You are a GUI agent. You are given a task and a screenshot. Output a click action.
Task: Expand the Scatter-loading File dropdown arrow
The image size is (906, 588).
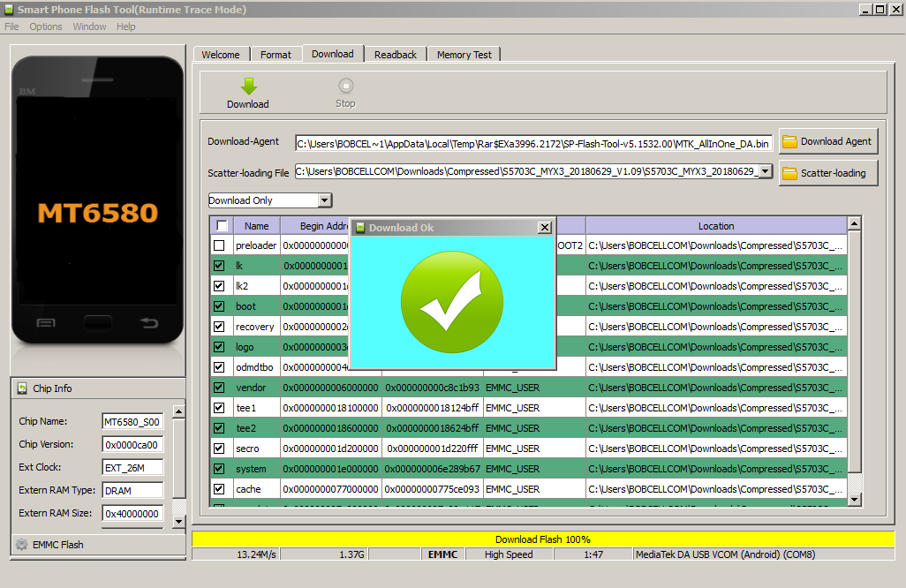(x=765, y=171)
